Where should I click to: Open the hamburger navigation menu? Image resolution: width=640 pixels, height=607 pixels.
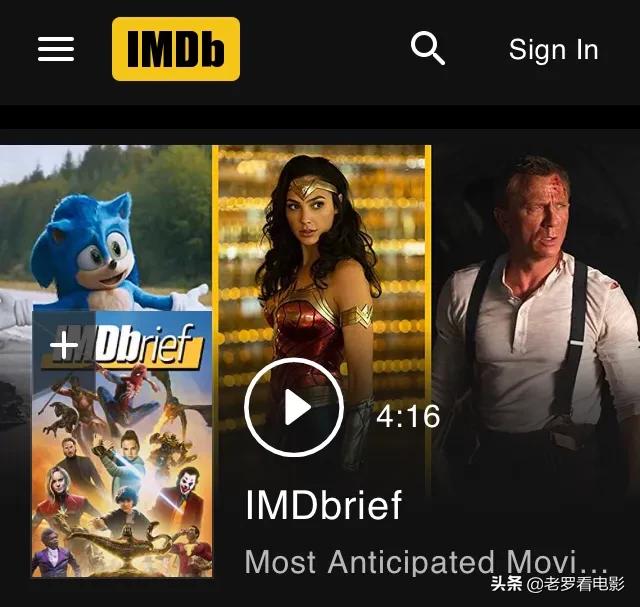56,49
